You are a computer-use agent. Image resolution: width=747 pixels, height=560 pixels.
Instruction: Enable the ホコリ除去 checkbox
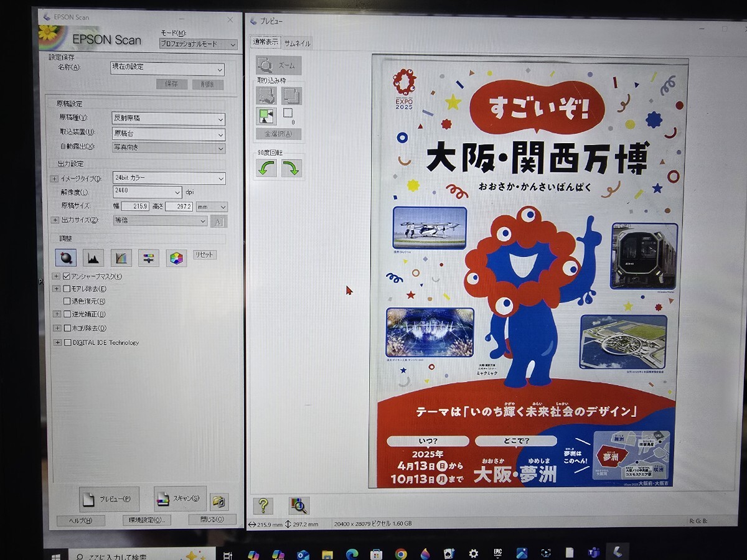tap(67, 328)
